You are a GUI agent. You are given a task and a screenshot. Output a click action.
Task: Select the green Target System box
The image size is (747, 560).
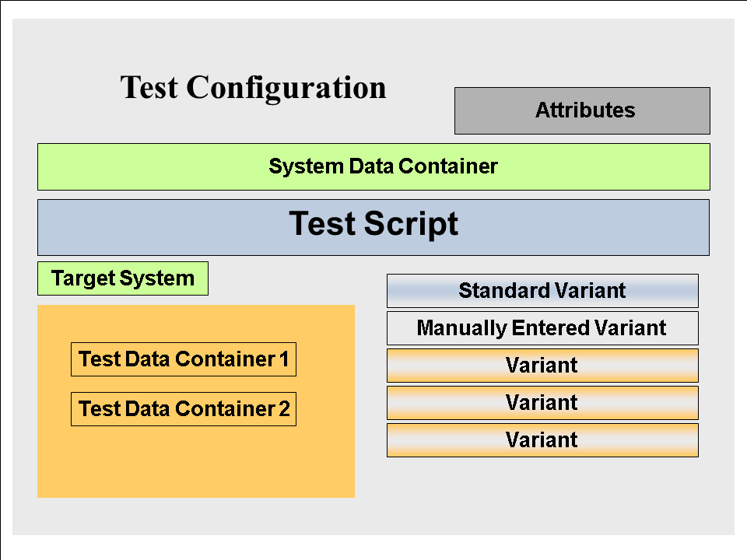coord(123,278)
